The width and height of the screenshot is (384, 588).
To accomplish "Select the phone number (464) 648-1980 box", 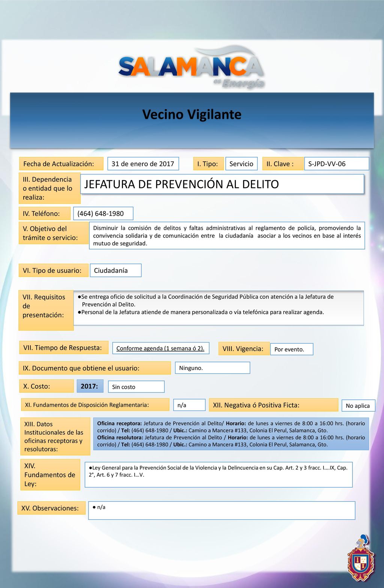I will 103,214.
